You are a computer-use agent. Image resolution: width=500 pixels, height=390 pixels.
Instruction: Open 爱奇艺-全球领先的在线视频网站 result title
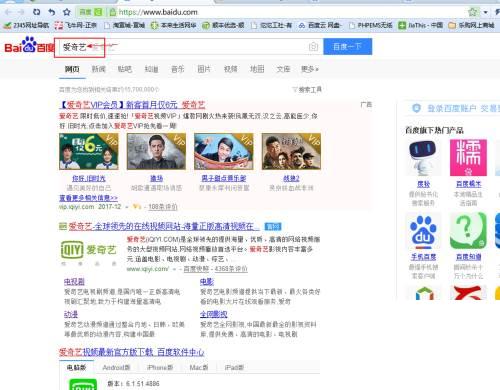pos(164,227)
